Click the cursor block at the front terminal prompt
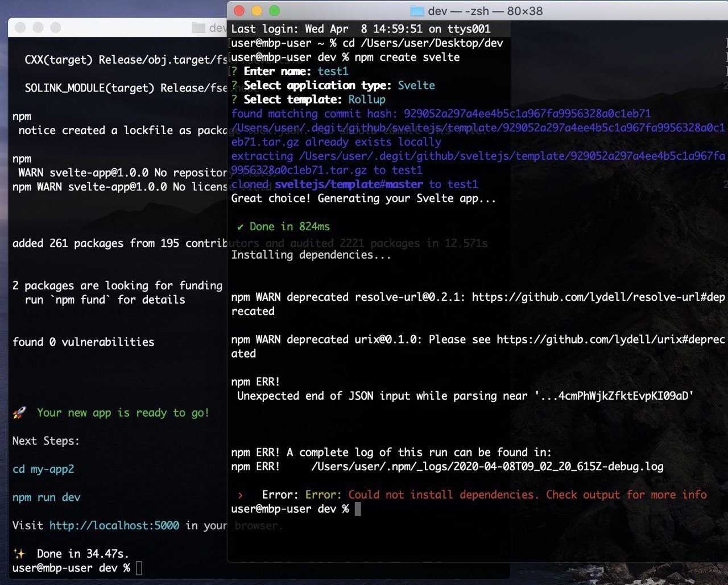The height and width of the screenshot is (585, 728). click(x=358, y=509)
